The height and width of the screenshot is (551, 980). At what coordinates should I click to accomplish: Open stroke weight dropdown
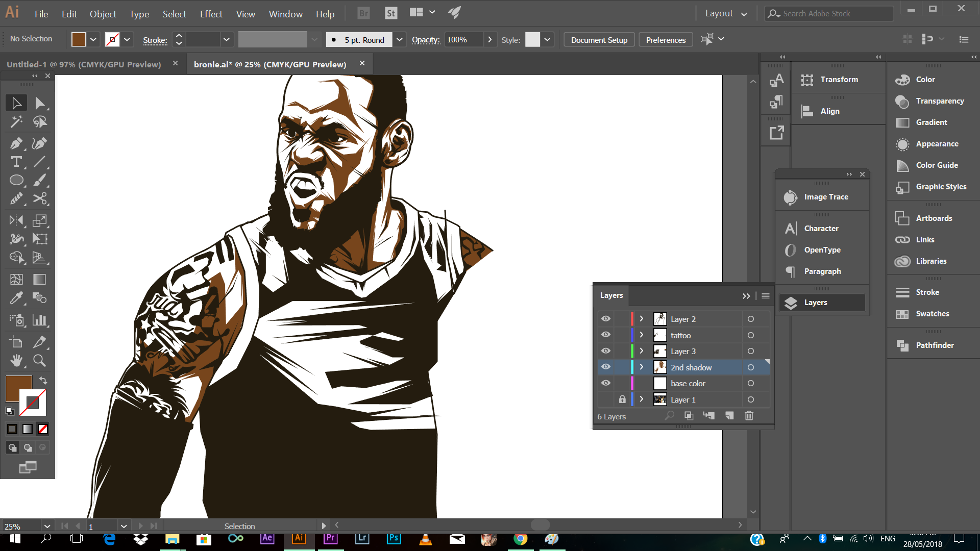tap(226, 39)
